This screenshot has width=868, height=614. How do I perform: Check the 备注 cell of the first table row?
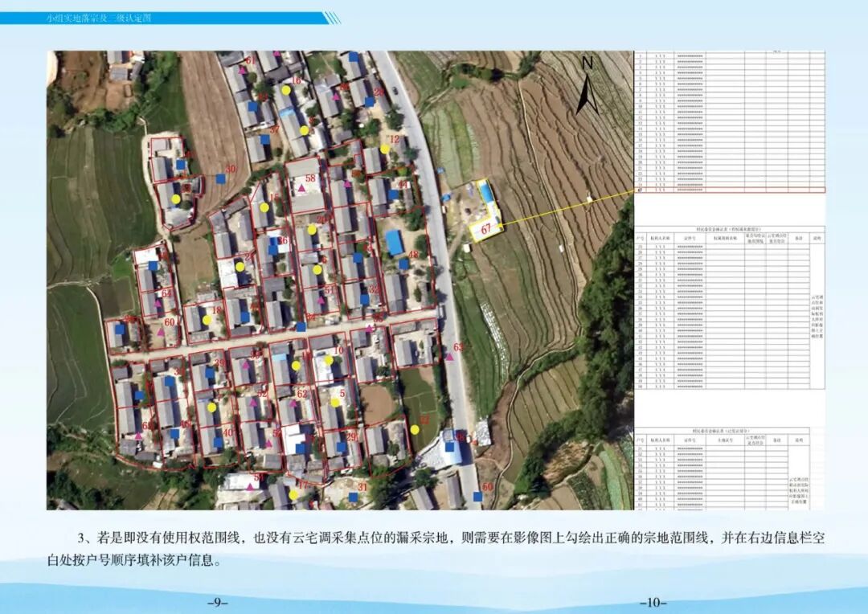[x=797, y=248]
